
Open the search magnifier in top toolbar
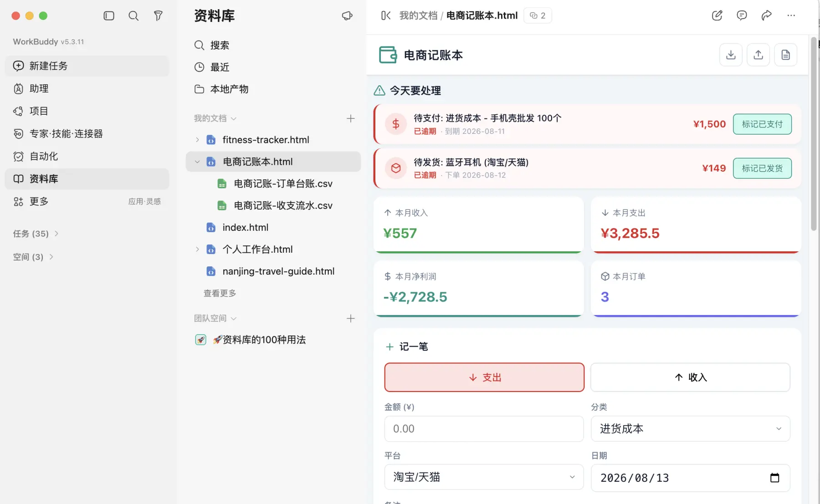tap(133, 16)
